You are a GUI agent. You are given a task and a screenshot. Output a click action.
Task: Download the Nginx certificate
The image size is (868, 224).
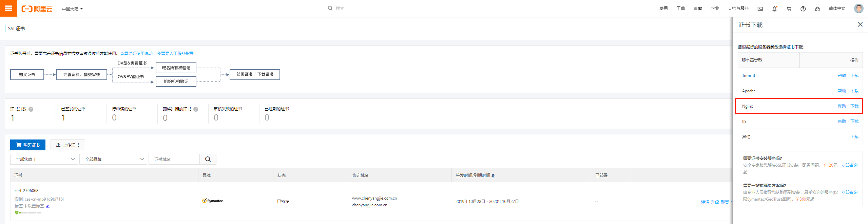tap(854, 106)
